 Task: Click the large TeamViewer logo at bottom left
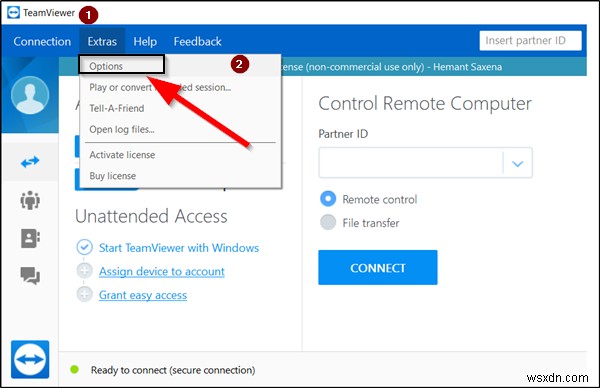[x=30, y=359]
